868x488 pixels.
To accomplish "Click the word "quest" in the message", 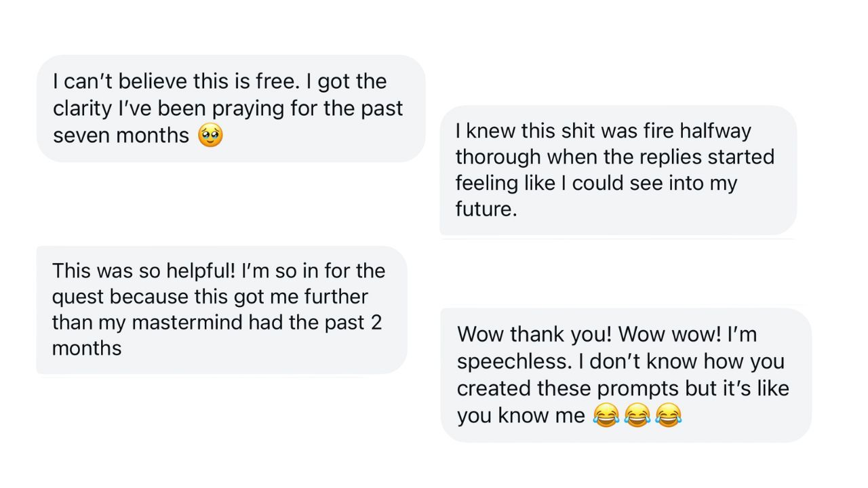I will tap(78, 297).
